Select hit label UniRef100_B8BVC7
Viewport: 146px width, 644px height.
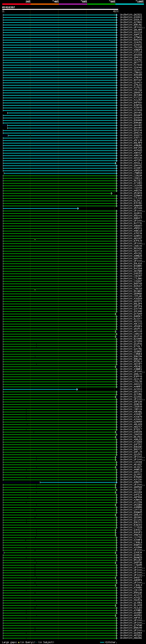click(x=131, y=218)
